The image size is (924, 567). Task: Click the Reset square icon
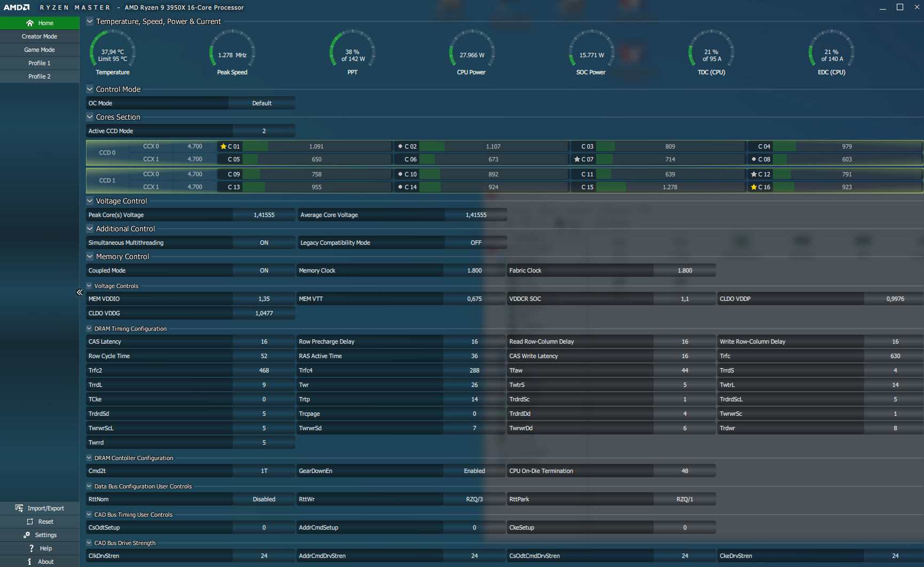click(30, 522)
